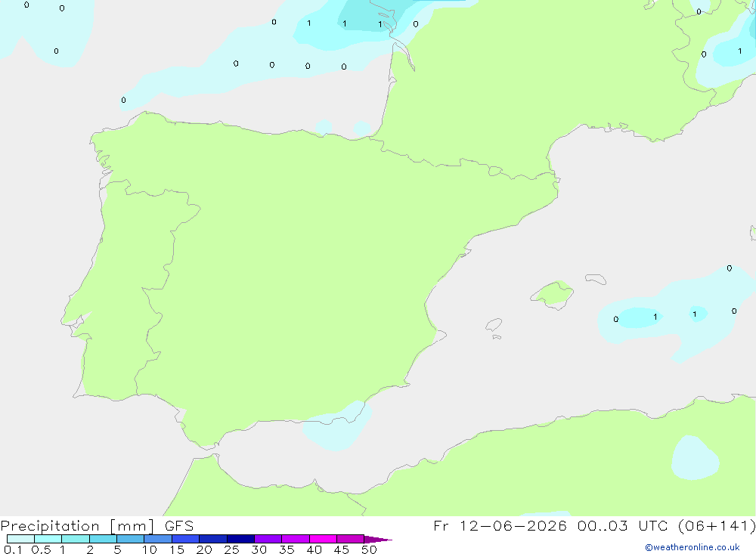Pick the blue swatch between 5 and 10

[131, 539]
